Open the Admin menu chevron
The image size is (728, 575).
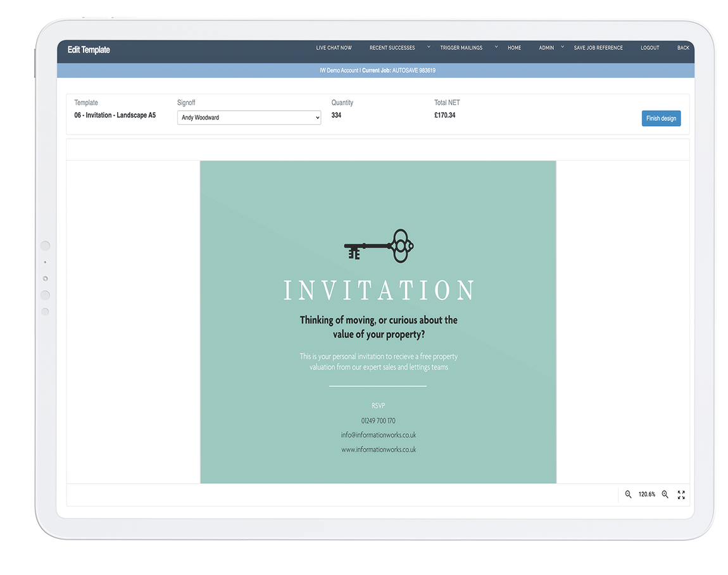[x=562, y=47]
